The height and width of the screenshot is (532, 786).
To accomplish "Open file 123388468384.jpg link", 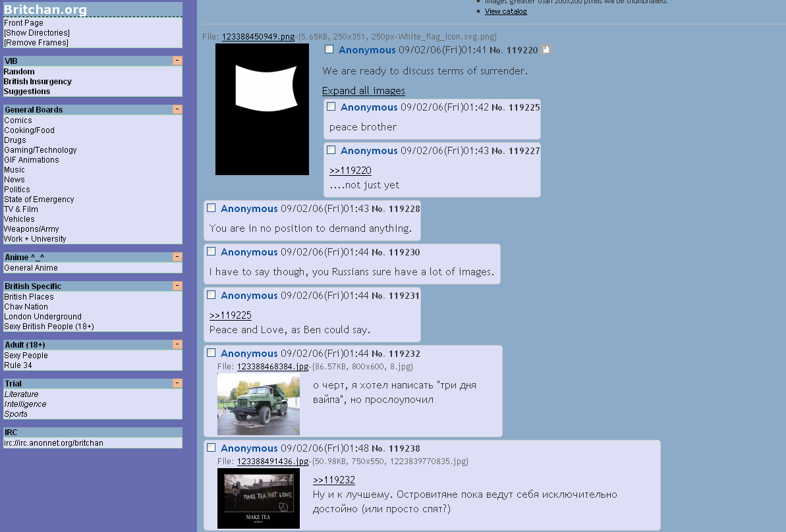I will 273,367.
